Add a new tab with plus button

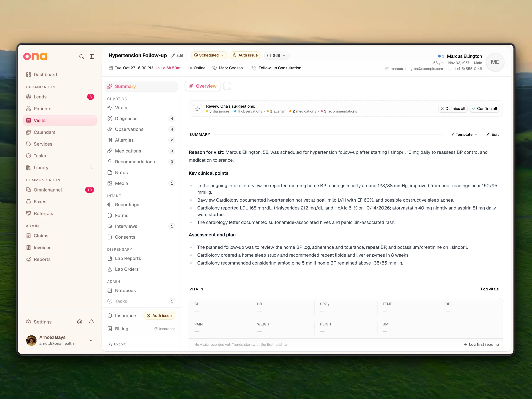(227, 86)
